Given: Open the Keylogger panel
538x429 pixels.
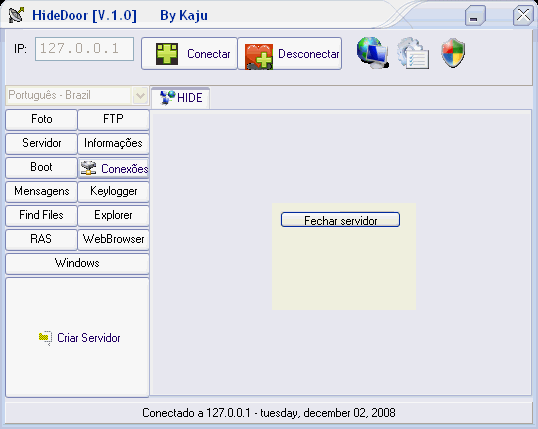Looking at the screenshot, I should tap(114, 191).
